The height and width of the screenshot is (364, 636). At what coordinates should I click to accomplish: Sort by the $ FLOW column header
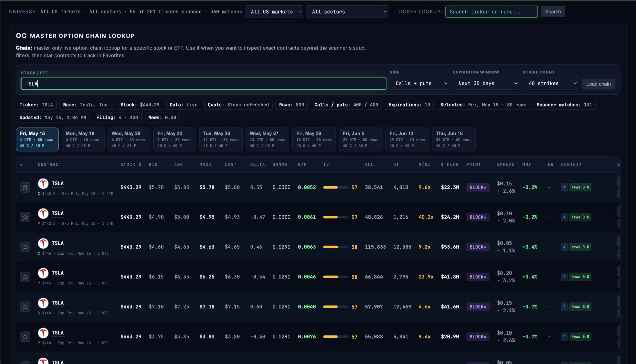pyautogui.click(x=450, y=165)
